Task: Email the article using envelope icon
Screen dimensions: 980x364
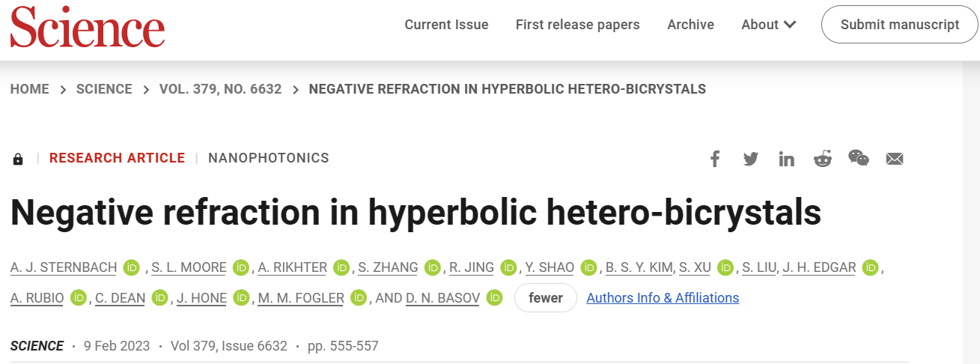Action: pos(895,159)
